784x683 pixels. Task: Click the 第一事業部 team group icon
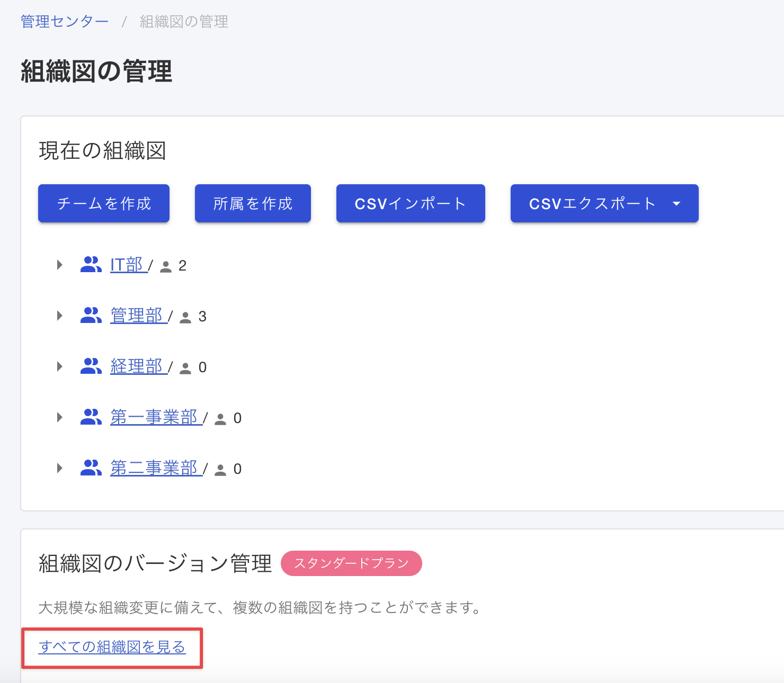click(x=91, y=417)
